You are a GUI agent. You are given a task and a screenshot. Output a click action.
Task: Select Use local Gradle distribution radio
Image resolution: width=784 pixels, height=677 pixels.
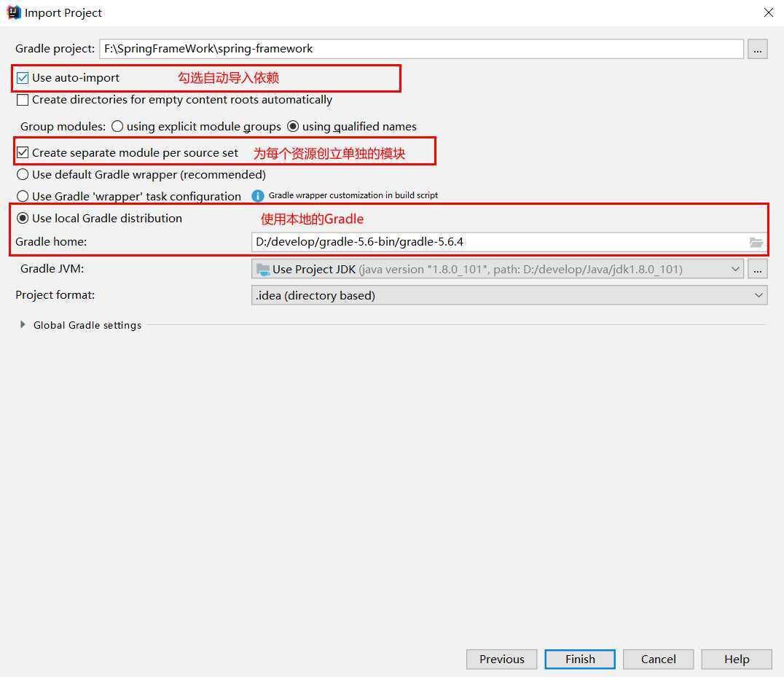point(23,218)
